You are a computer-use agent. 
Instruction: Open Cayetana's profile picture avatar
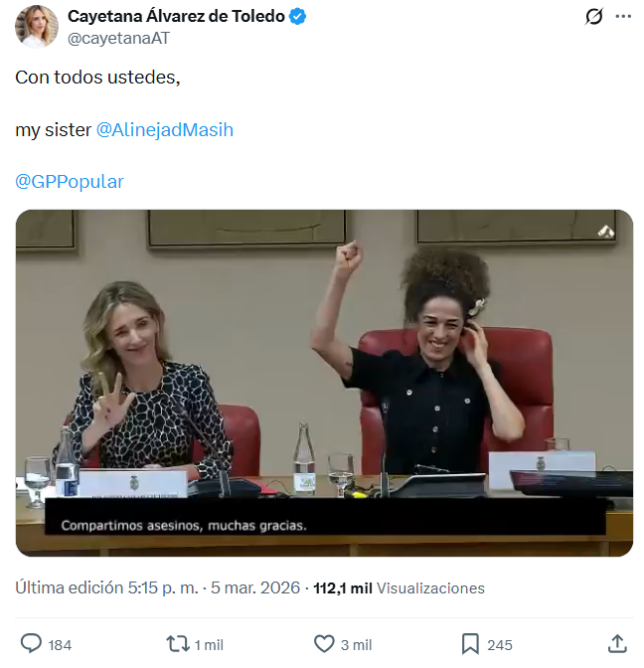37,26
